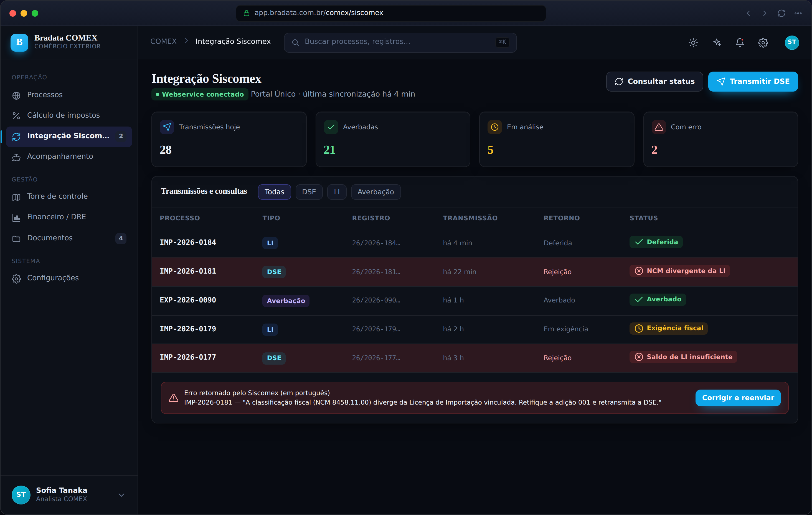Click process IMP-2026-0184 in the table
Image resolution: width=812 pixels, height=515 pixels.
(x=188, y=243)
